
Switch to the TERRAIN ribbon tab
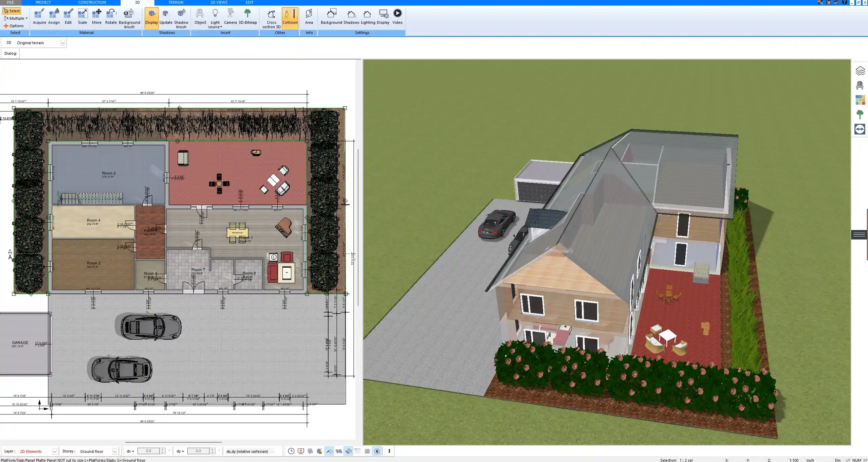click(x=176, y=2)
